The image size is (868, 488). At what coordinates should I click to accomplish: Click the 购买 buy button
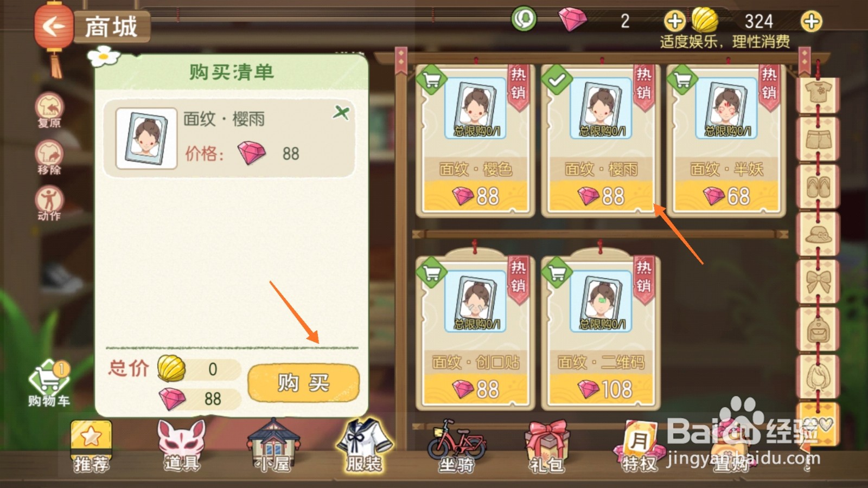pyautogui.click(x=303, y=383)
